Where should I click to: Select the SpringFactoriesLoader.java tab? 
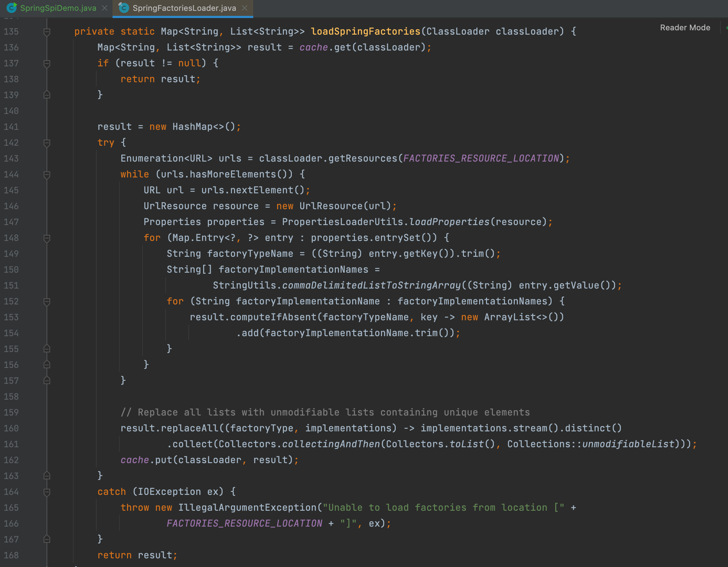pyautogui.click(x=184, y=8)
